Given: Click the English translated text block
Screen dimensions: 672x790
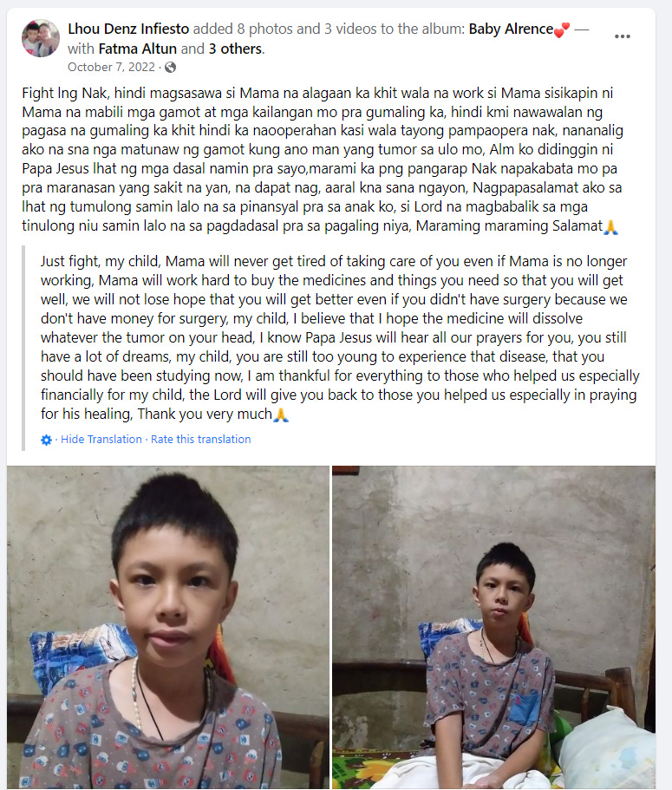Looking at the screenshot, I should (340, 337).
